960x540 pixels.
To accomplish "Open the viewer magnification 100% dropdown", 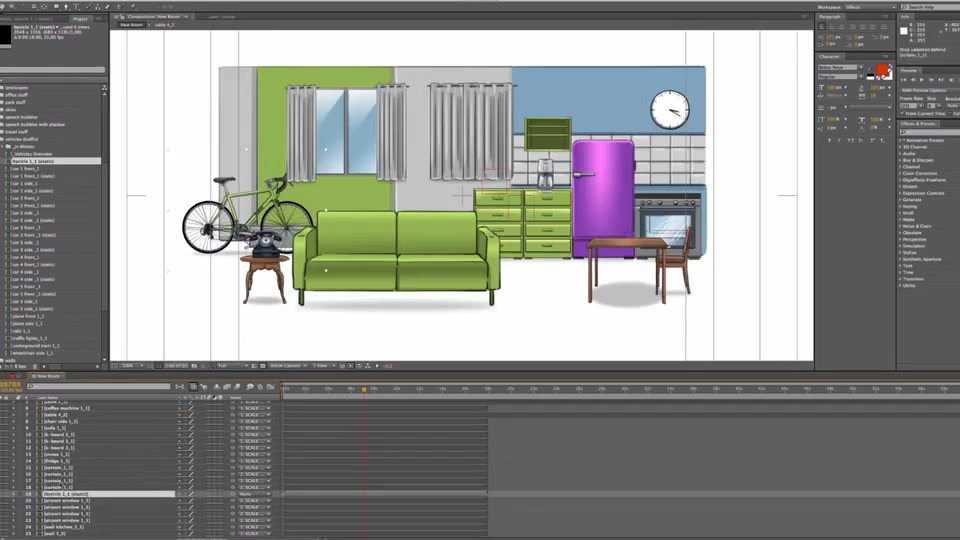I will point(132,366).
